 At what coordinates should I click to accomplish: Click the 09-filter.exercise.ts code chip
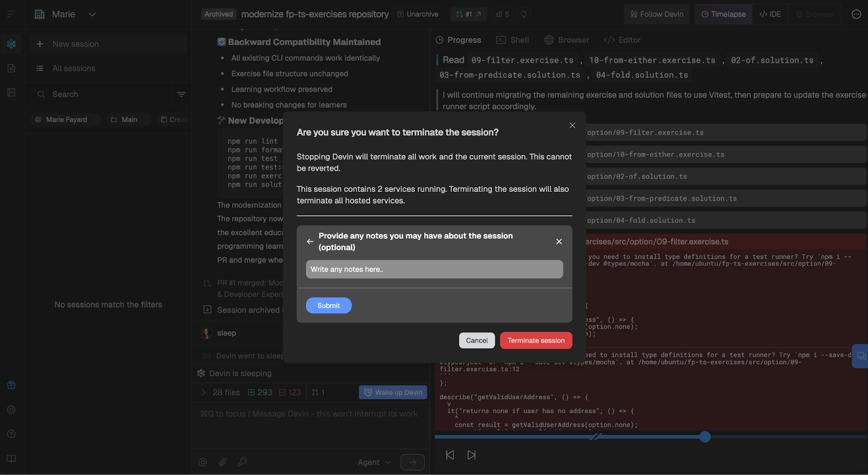point(522,60)
